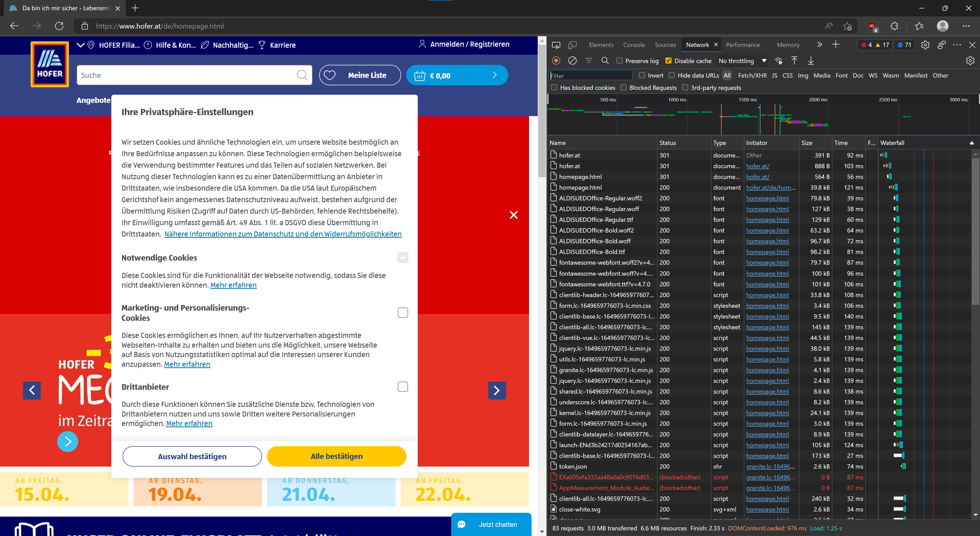Toggle device emulation icon in DevTools
Image resolution: width=980 pixels, height=536 pixels.
[572, 45]
